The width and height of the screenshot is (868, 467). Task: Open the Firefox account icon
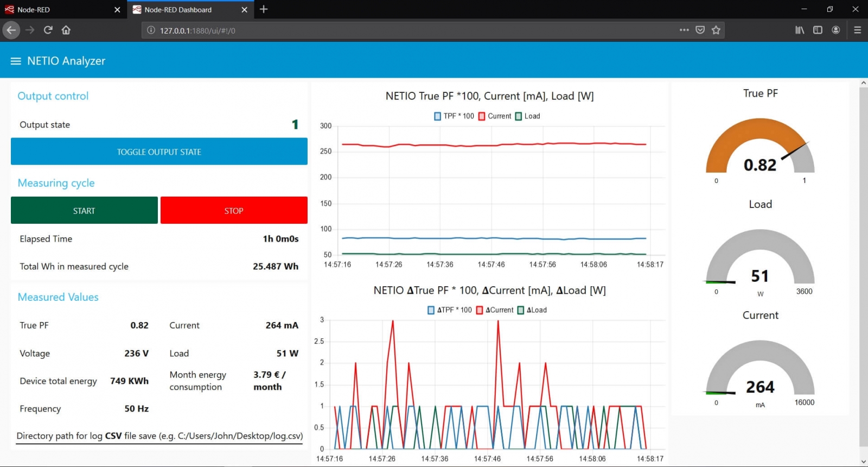click(x=836, y=30)
